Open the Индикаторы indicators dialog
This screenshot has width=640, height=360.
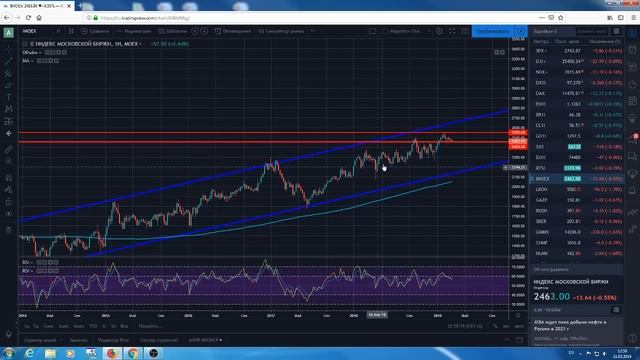(x=134, y=31)
